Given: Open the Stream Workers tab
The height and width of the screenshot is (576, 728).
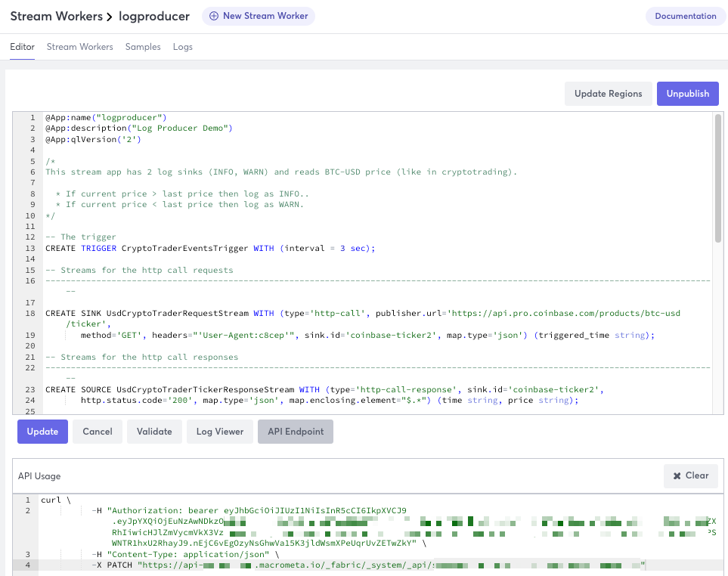Looking at the screenshot, I should [79, 47].
